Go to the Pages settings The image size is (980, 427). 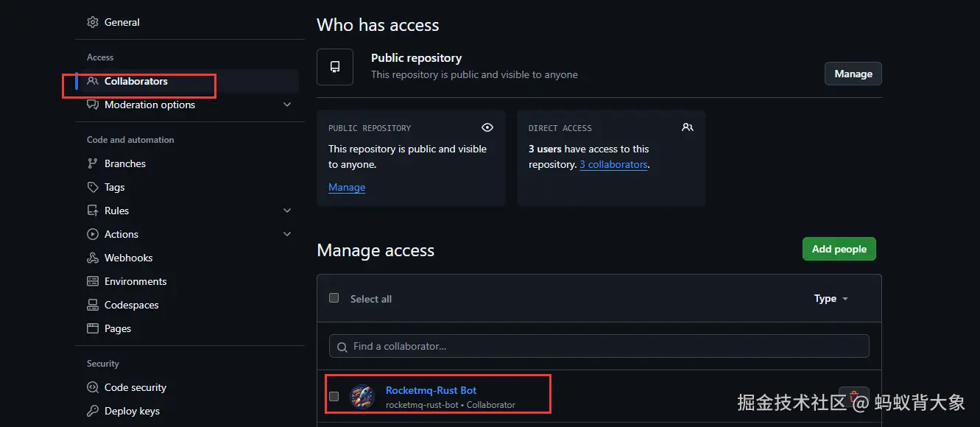[x=118, y=328]
